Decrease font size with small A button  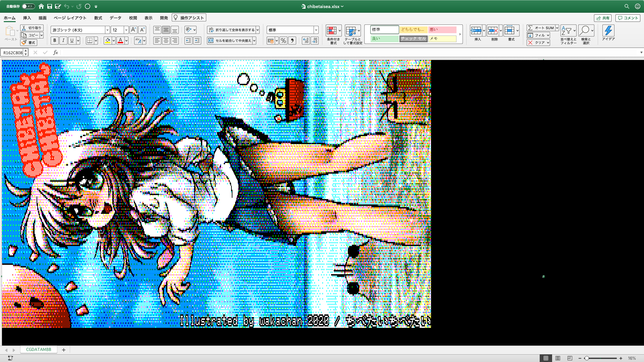coord(142,30)
